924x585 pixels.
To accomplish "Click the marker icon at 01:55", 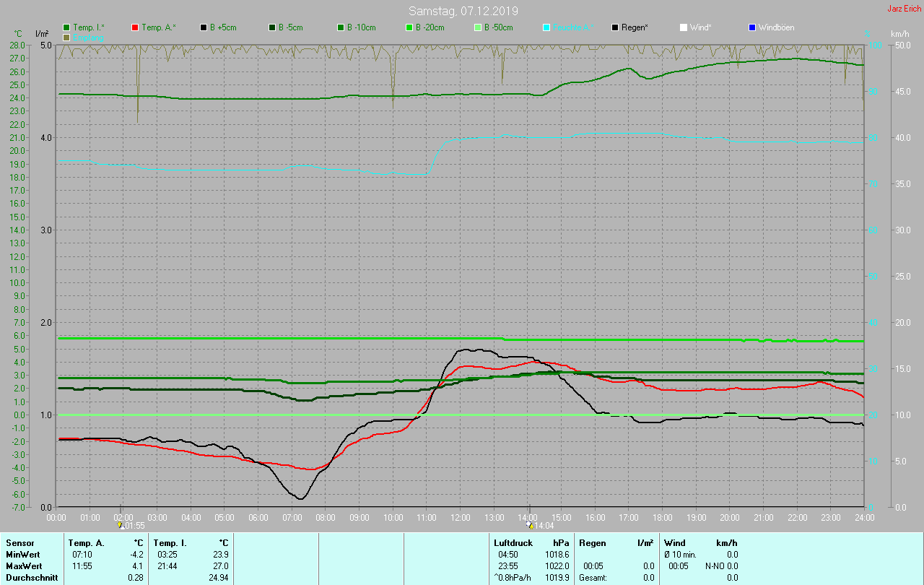I will 121,525.
